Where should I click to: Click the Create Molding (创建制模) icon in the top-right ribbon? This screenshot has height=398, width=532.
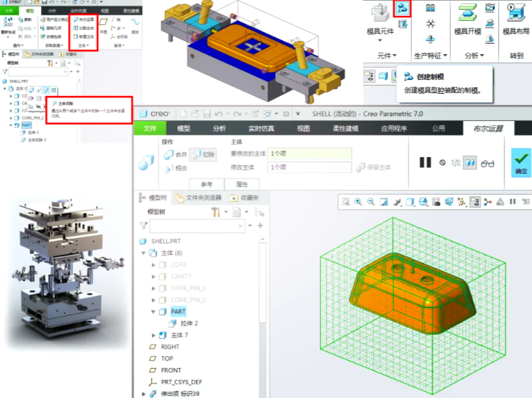[x=402, y=8]
